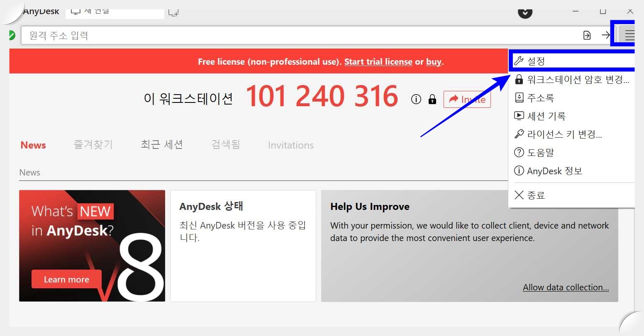This screenshot has height=336, width=644.
Task: Click the Invite button
Action: click(x=467, y=99)
